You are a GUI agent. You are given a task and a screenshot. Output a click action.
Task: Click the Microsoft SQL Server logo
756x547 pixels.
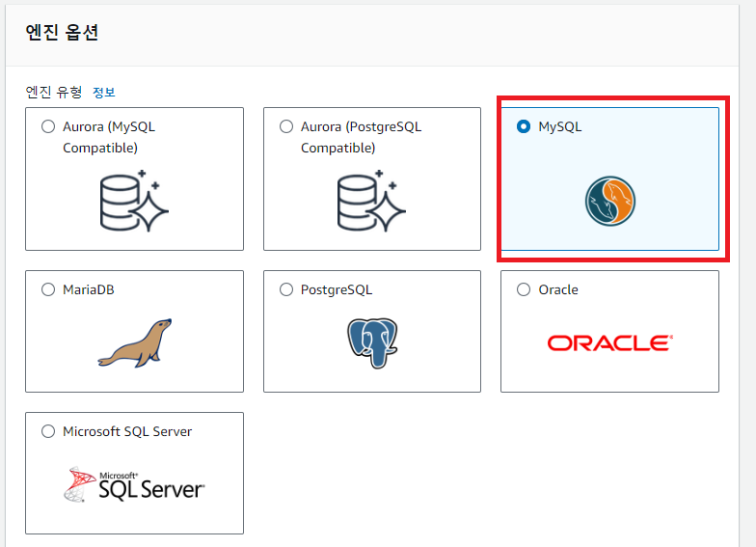[134, 484]
